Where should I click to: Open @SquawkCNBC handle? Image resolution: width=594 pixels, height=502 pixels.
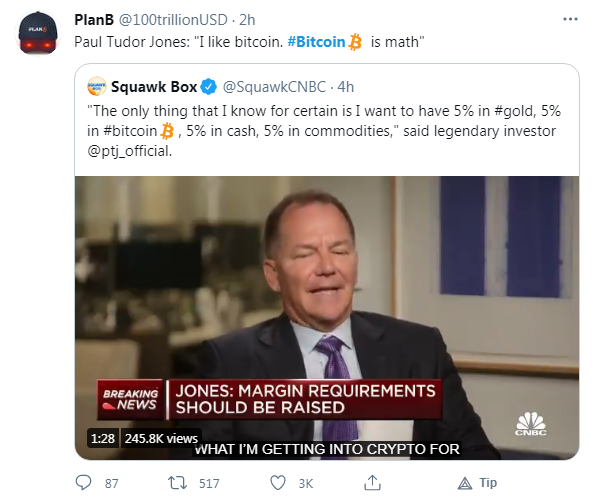(274, 87)
